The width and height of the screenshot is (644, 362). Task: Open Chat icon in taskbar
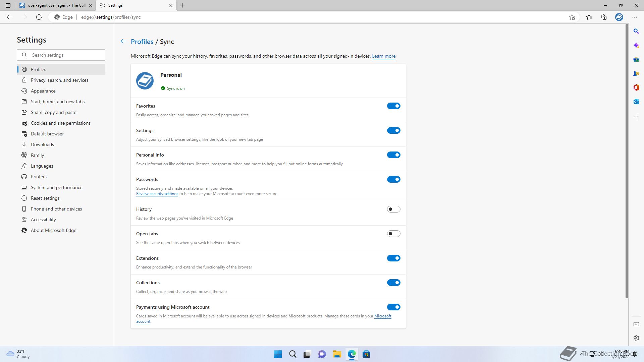[x=322, y=354]
